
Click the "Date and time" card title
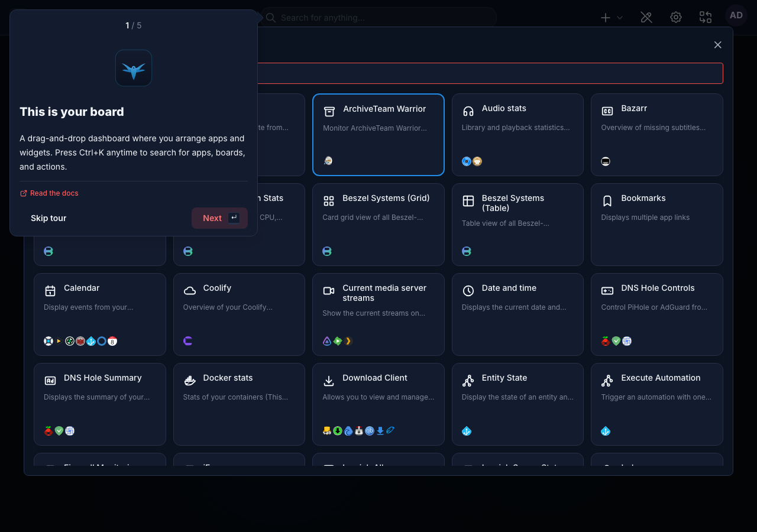pos(509,288)
